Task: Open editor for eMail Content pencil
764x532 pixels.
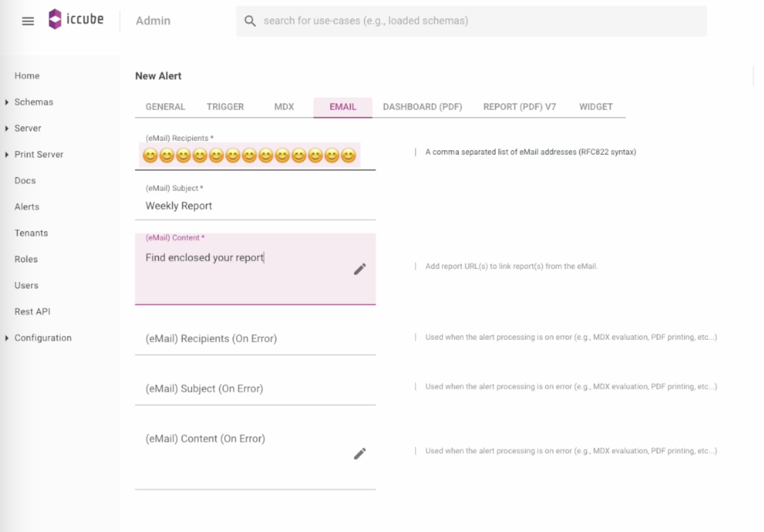Action: [360, 269]
